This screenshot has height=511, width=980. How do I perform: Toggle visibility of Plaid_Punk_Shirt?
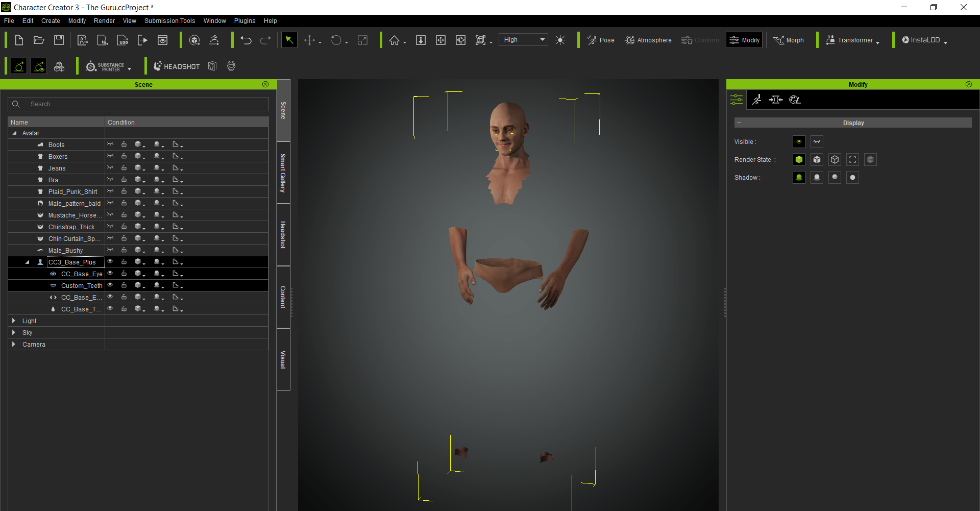click(110, 191)
